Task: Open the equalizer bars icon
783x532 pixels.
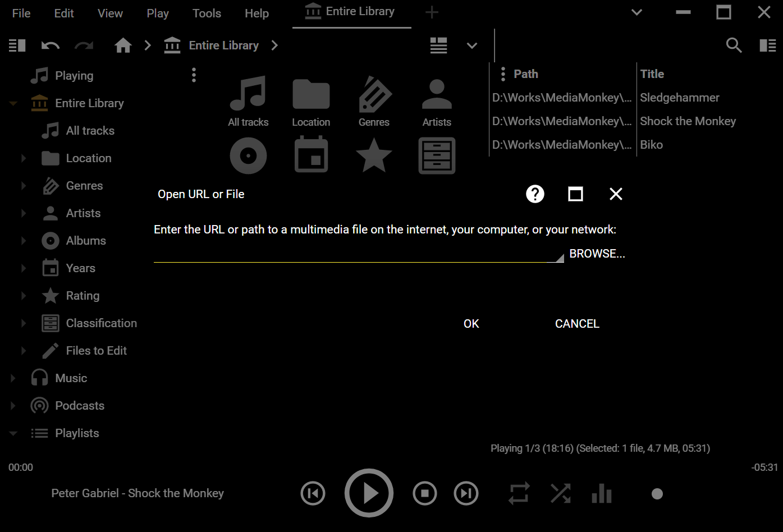Action: pos(601,494)
